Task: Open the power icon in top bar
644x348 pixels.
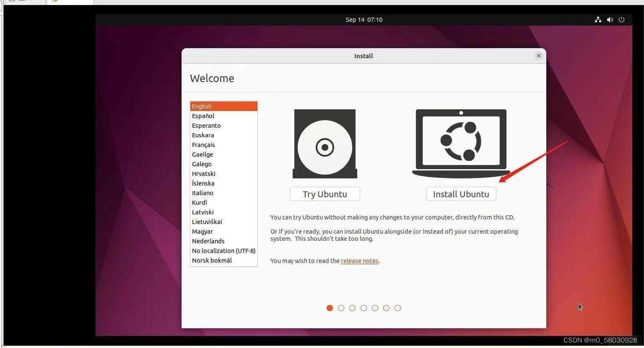Action: coord(621,20)
